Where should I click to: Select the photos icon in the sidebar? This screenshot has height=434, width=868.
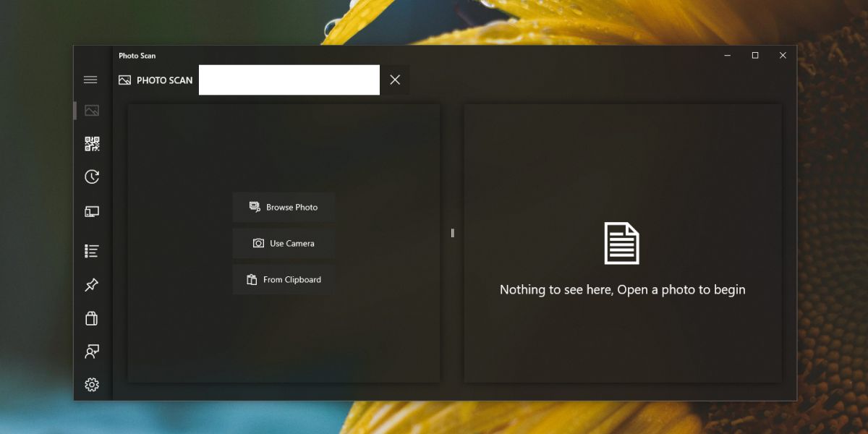click(x=91, y=110)
